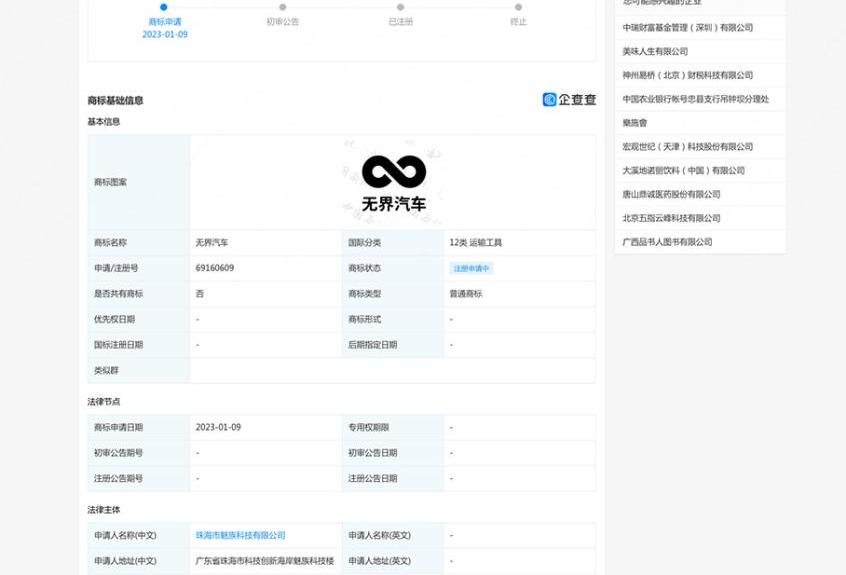The image size is (846, 575).
Task: Select the 商标类型 label cell
Action: point(393,294)
